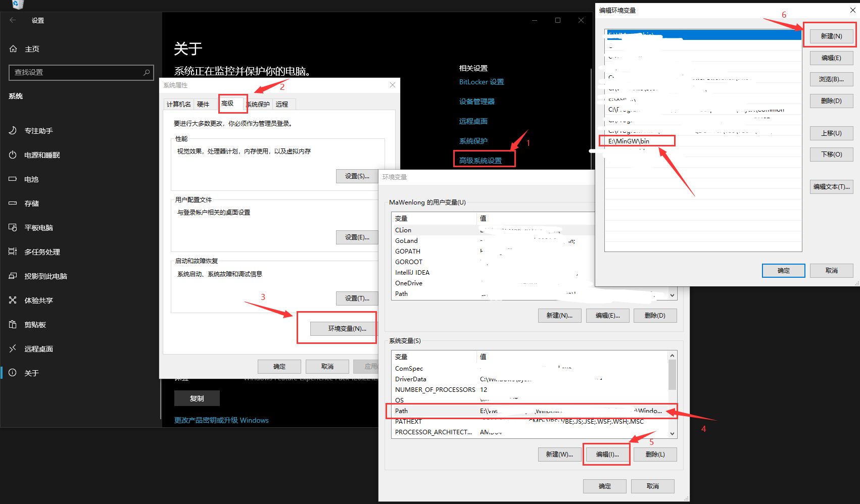Select system variable Path row

point(530,411)
